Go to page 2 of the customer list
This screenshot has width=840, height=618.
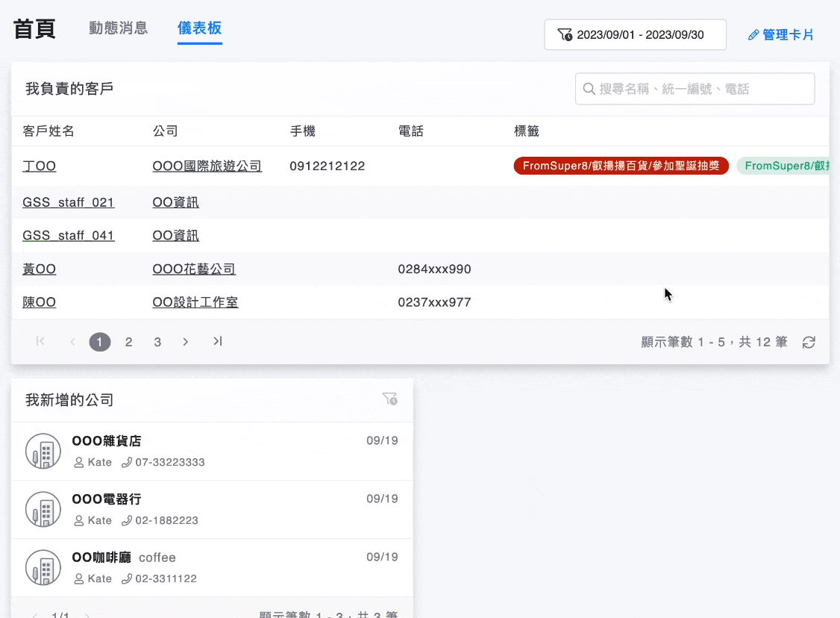click(x=128, y=341)
